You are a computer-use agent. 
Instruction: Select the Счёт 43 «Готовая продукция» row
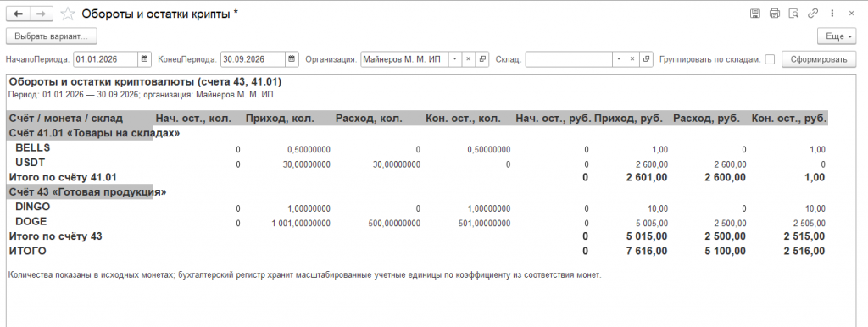87,192
